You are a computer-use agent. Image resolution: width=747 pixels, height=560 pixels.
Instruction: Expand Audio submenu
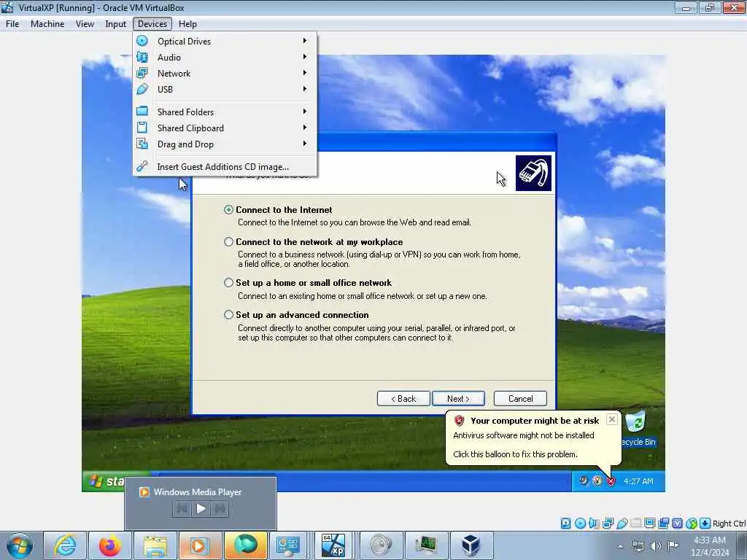click(x=304, y=57)
